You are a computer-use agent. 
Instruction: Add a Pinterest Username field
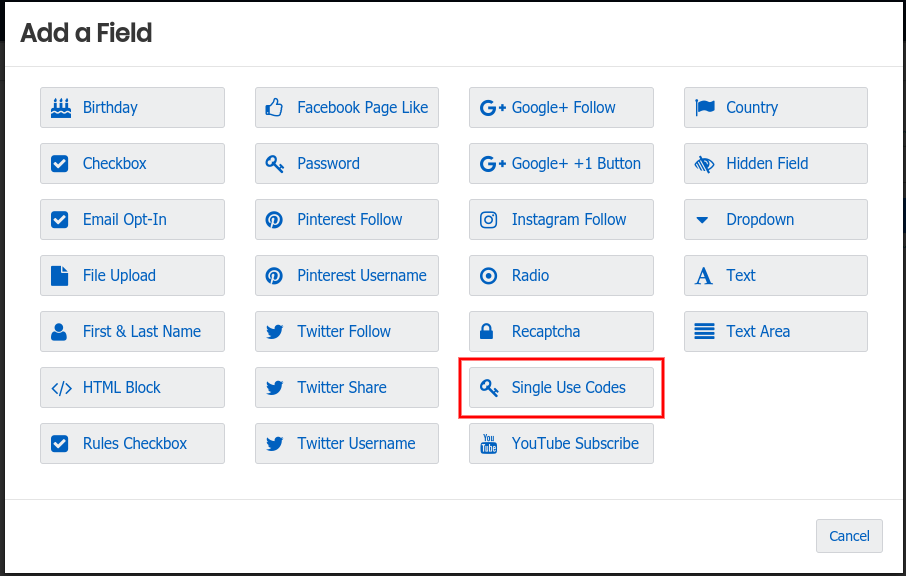pyautogui.click(x=346, y=275)
